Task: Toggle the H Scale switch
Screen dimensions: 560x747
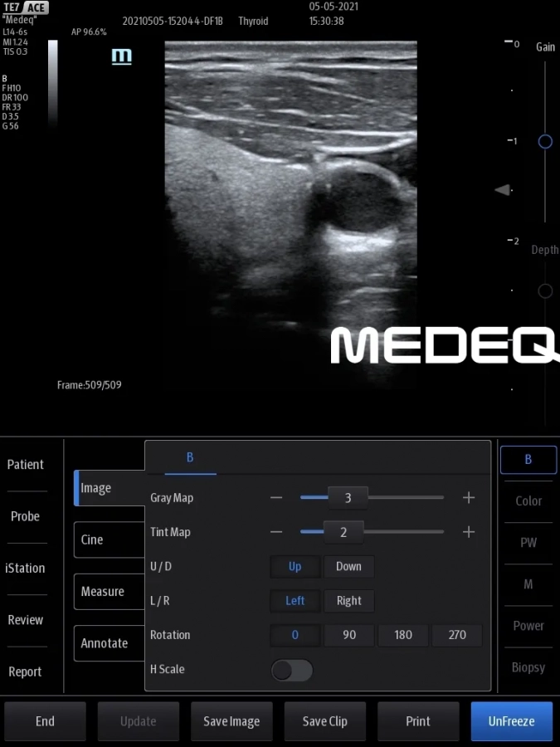Action: [292, 670]
